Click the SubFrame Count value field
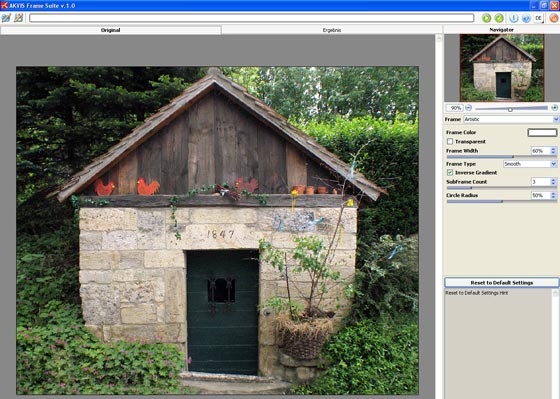560x399 pixels. click(x=541, y=182)
